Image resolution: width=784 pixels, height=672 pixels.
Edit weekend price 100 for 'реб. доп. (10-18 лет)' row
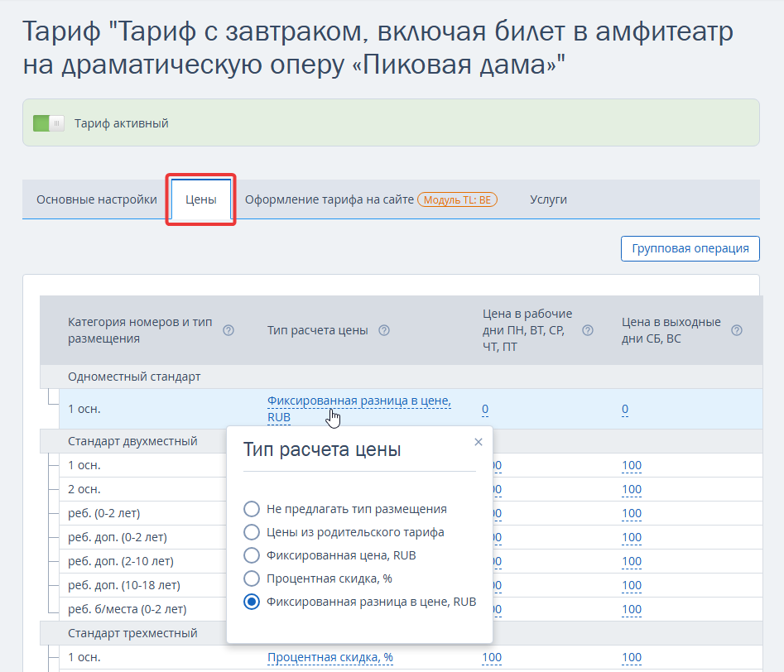coord(632,585)
